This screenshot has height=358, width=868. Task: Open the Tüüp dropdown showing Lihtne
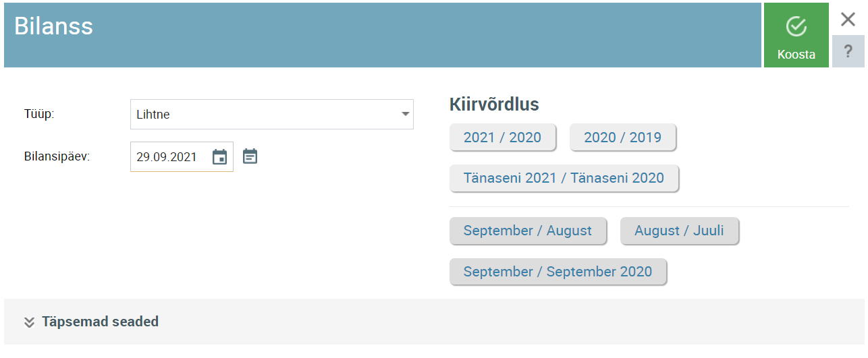[x=272, y=115]
